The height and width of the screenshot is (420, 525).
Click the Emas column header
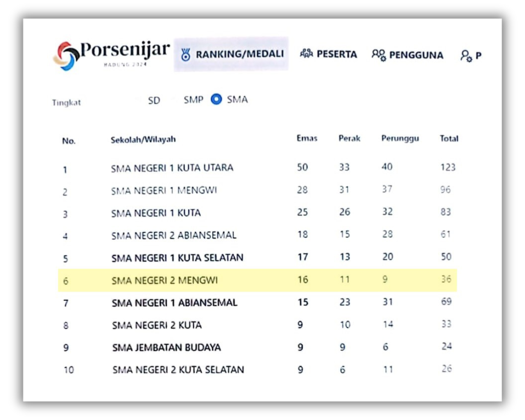click(307, 138)
